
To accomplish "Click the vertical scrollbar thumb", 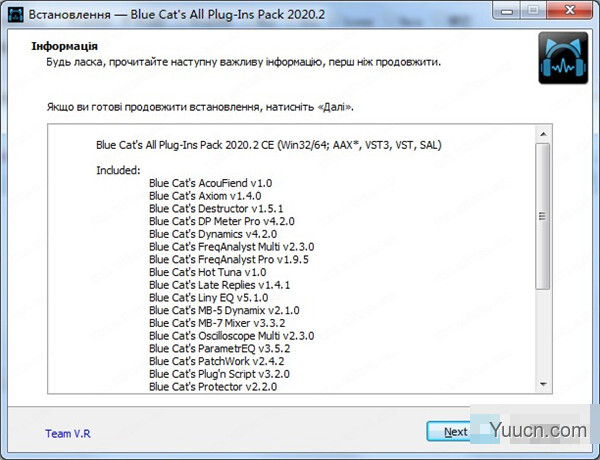I will point(543,216).
